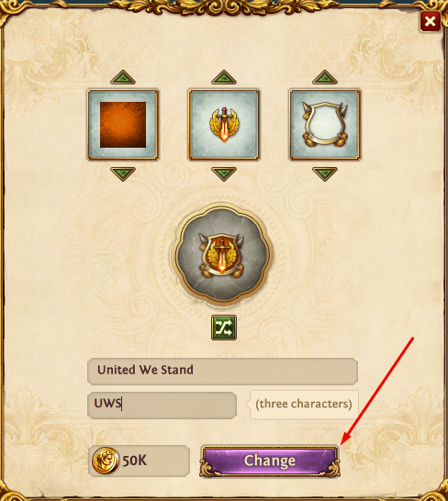The height and width of the screenshot is (501, 448).
Task: Click the shield icon inside preview medallion
Action: pos(221,256)
